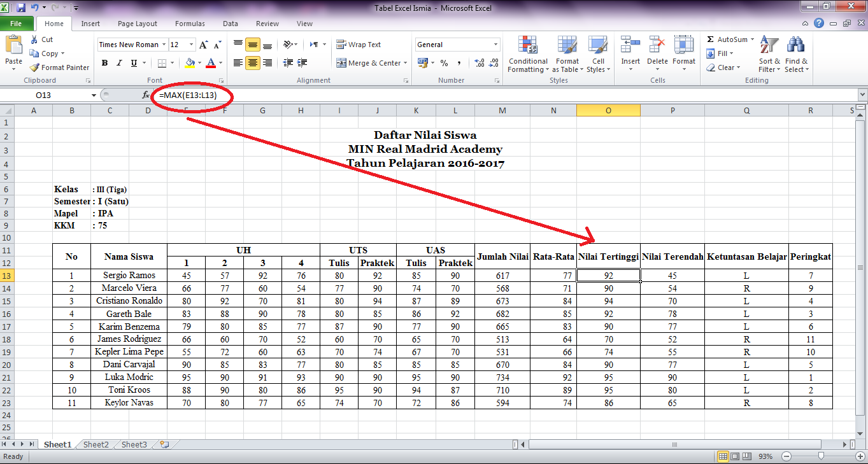This screenshot has height=464, width=868.
Task: Open the File tab
Action: coord(17,24)
